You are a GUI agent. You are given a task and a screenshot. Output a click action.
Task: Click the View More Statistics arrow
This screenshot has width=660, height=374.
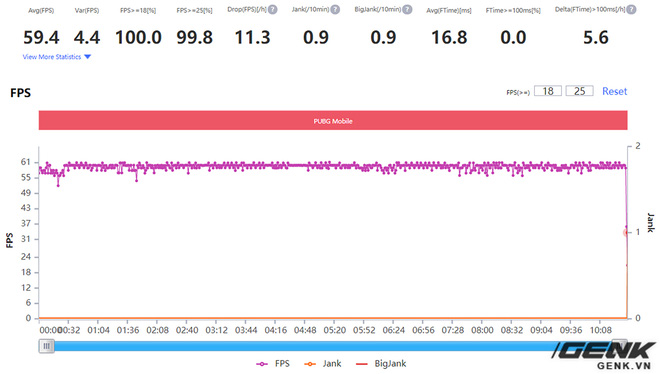point(88,57)
